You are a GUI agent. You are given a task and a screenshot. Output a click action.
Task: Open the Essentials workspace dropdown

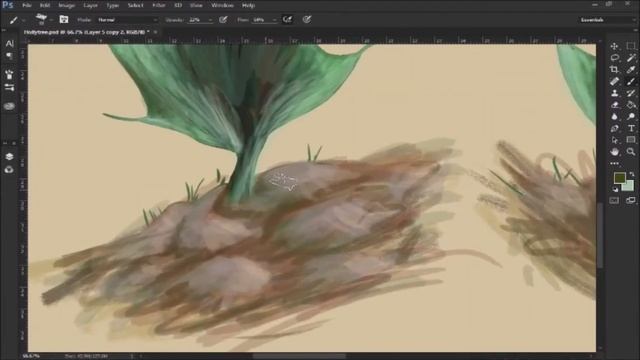(x=607, y=20)
